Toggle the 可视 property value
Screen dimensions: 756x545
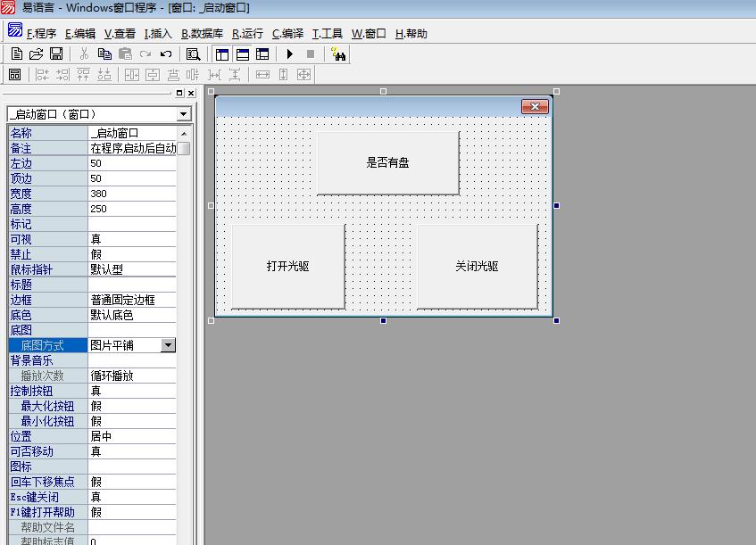click(x=132, y=239)
